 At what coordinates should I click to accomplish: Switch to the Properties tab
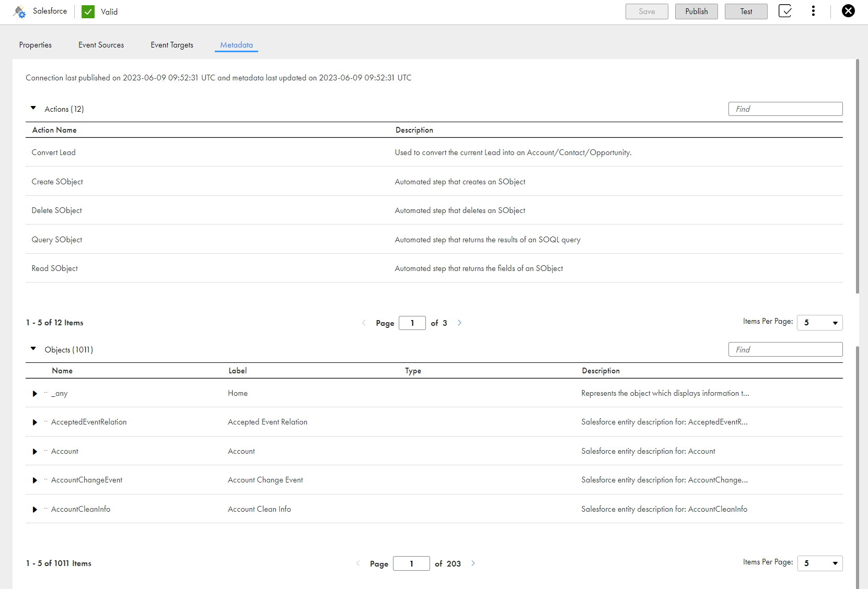[x=36, y=45]
